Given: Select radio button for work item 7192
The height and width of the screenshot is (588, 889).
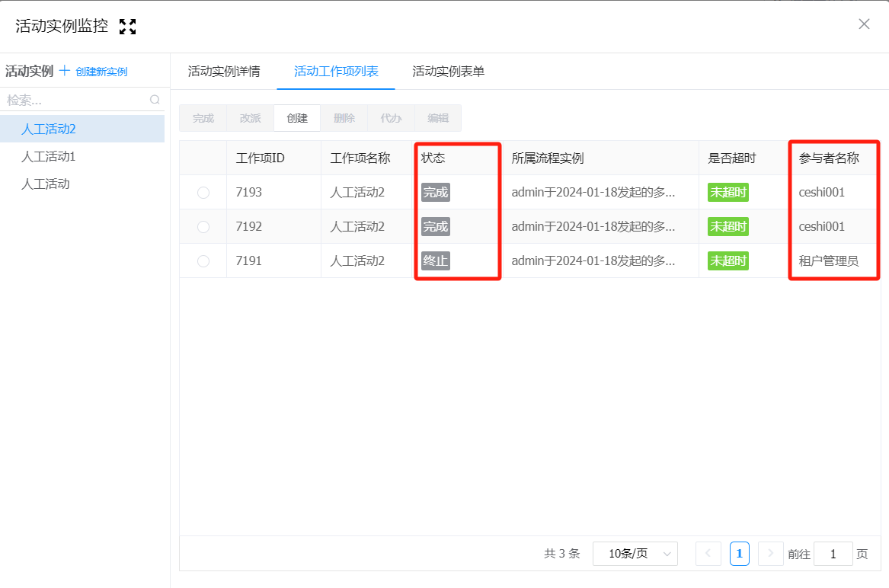Looking at the screenshot, I should pyautogui.click(x=203, y=227).
